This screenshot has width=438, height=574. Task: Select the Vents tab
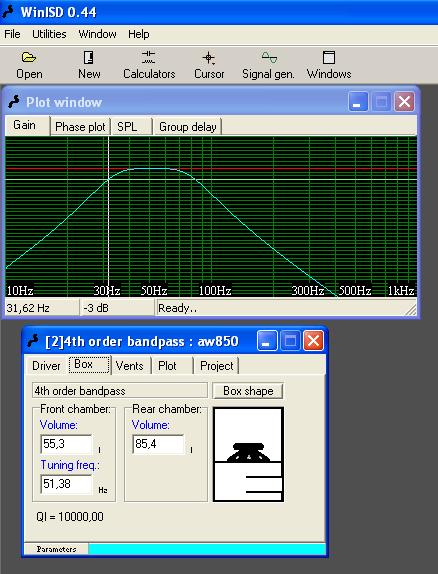130,365
